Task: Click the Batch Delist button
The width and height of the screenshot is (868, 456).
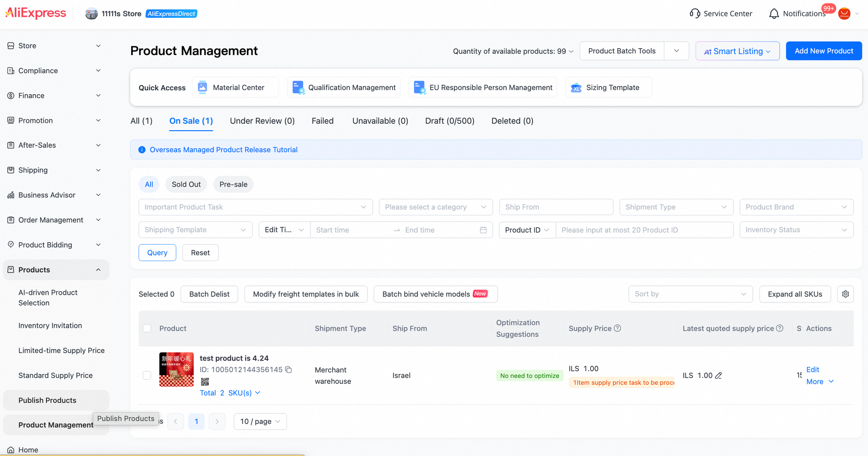Action: point(209,294)
